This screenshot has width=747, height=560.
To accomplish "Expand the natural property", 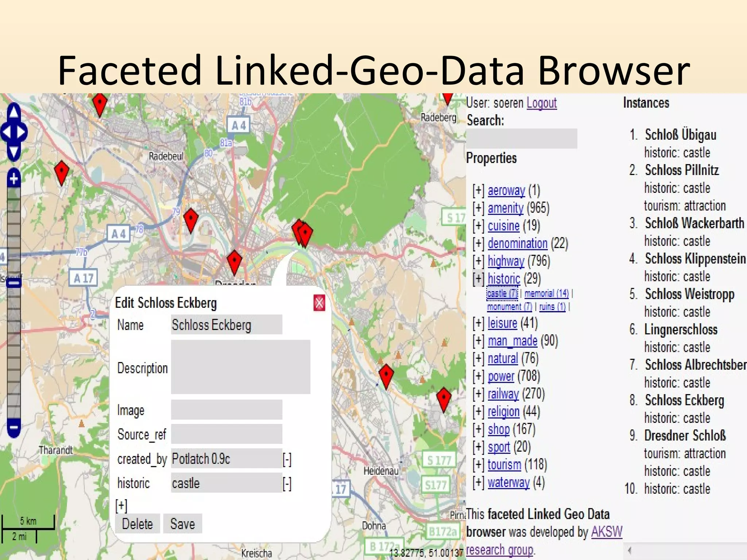I will coord(479,359).
